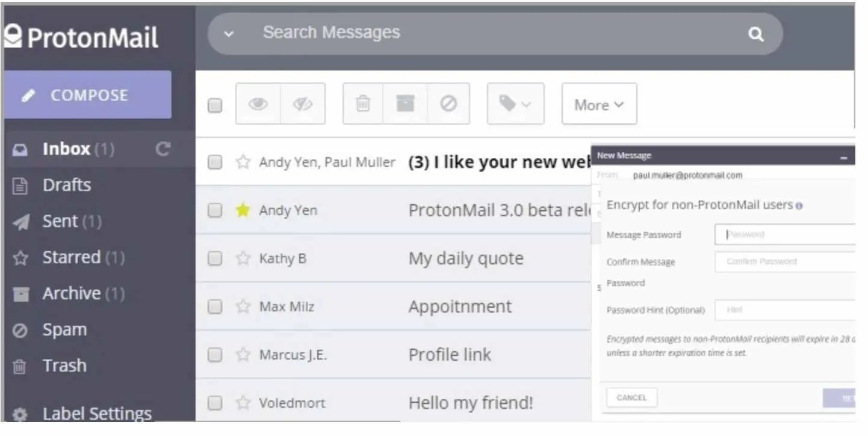
Task: Click sender name Kathy B
Action: pos(282,258)
